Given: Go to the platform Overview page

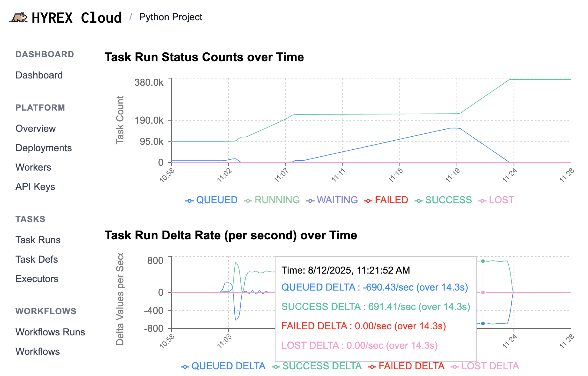Looking at the screenshot, I should point(35,128).
